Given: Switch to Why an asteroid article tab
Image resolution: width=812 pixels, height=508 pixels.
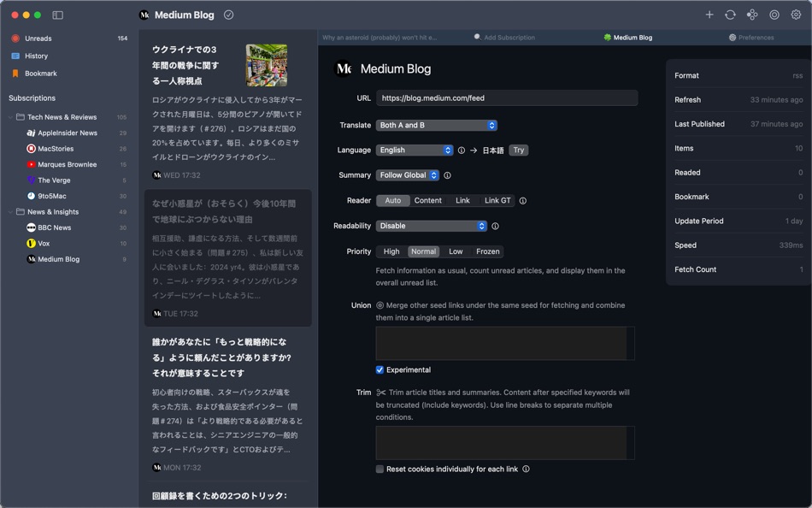Looking at the screenshot, I should [380, 38].
